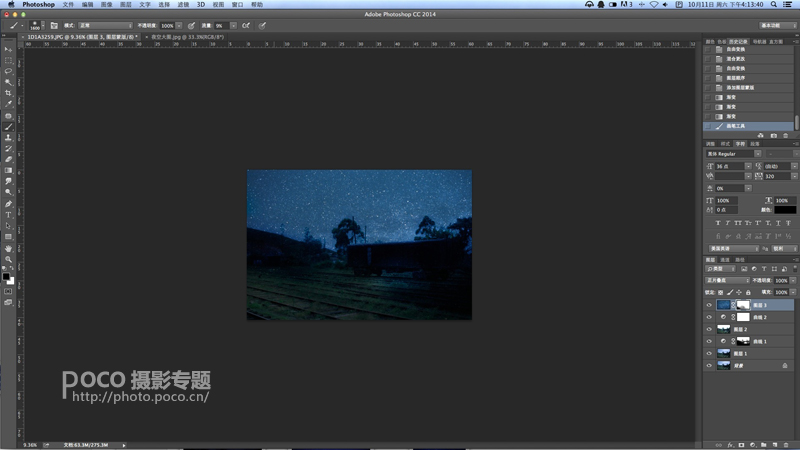Open the 滤镜 menu
Viewport: 800px width, 450px height.
point(183,4)
